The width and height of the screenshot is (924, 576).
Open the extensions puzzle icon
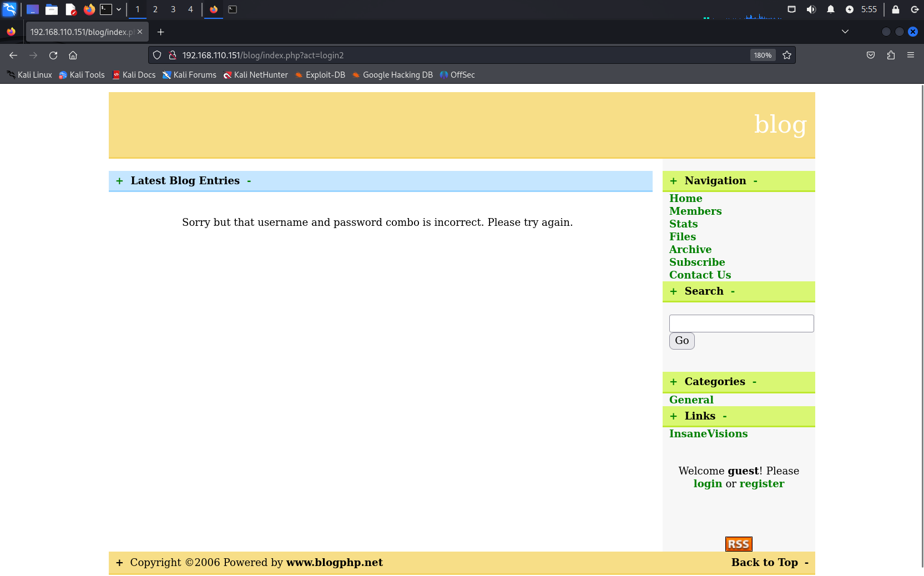891,55
